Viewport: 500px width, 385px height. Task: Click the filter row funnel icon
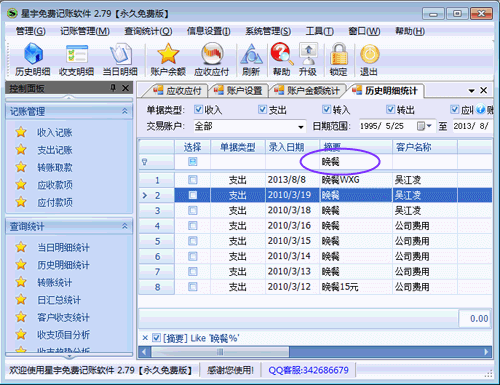(x=144, y=162)
